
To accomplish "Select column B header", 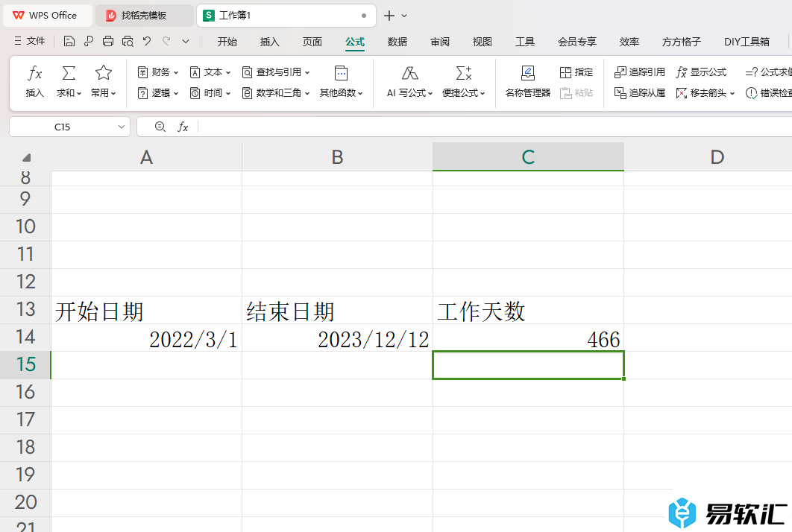I will pos(337,157).
